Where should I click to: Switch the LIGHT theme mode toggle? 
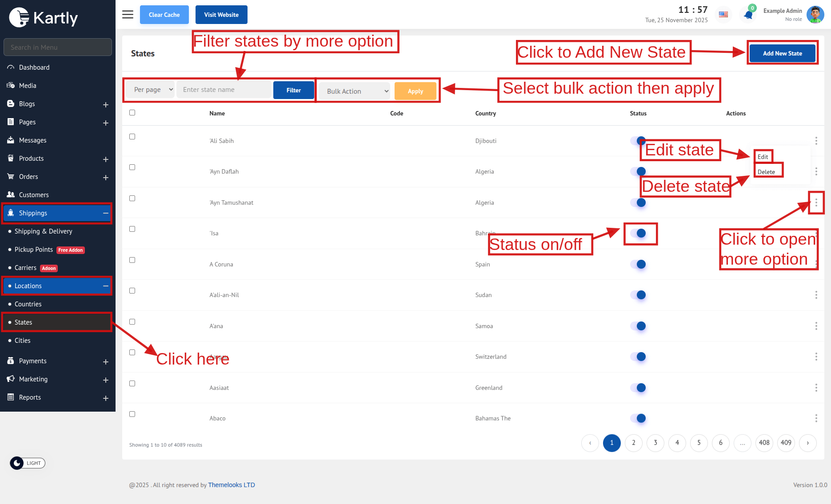coord(28,463)
